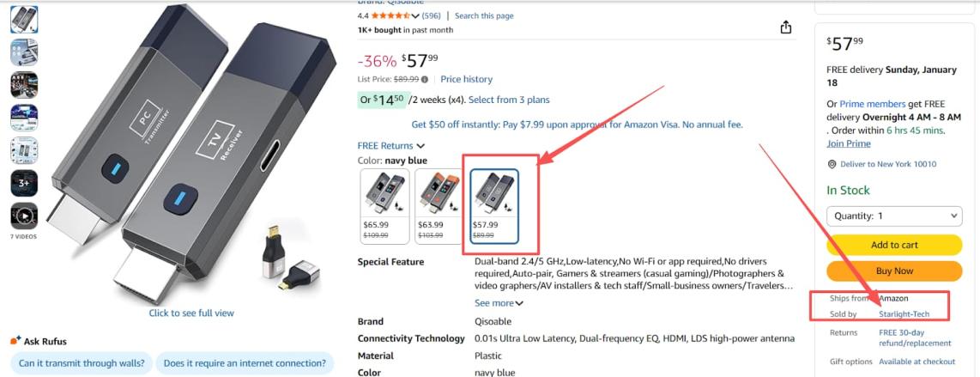980x377 pixels.
Task: Choose the $57.99 navy blue variant
Action: click(x=494, y=206)
